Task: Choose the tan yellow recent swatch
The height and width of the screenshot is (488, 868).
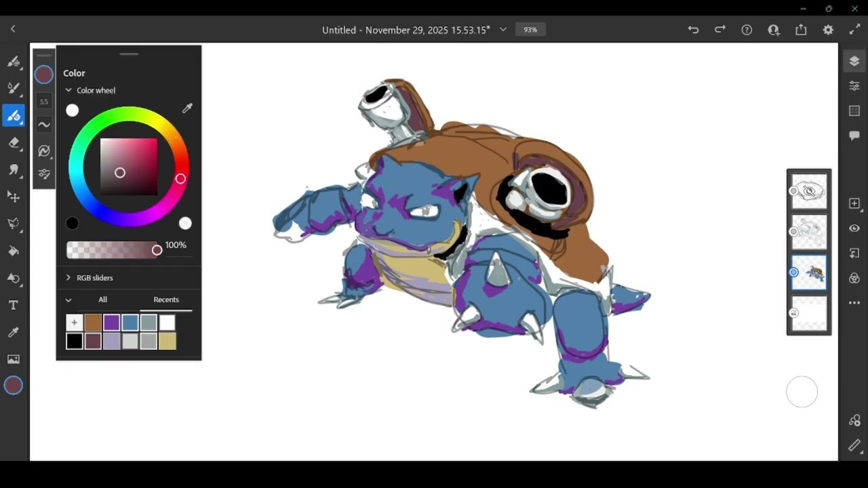Action: click(x=167, y=341)
